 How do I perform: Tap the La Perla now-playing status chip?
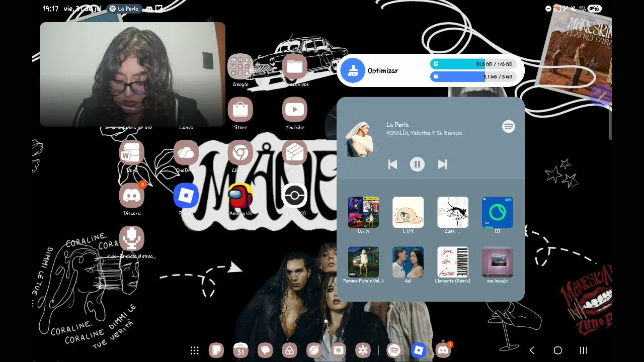pos(124,9)
